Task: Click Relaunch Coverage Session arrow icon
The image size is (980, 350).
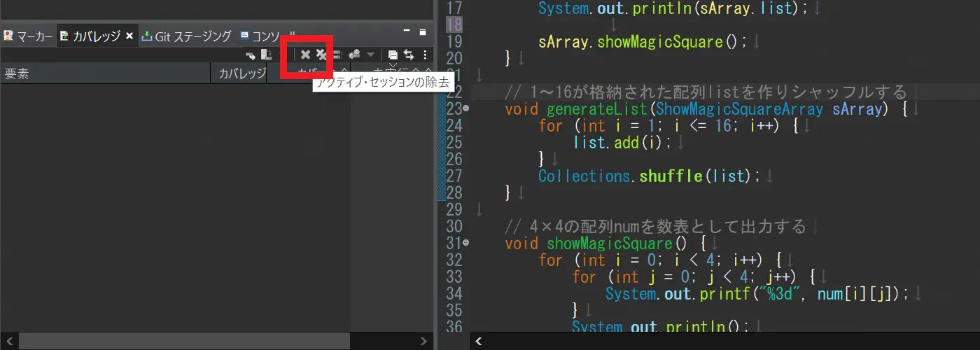Action: tap(250, 55)
